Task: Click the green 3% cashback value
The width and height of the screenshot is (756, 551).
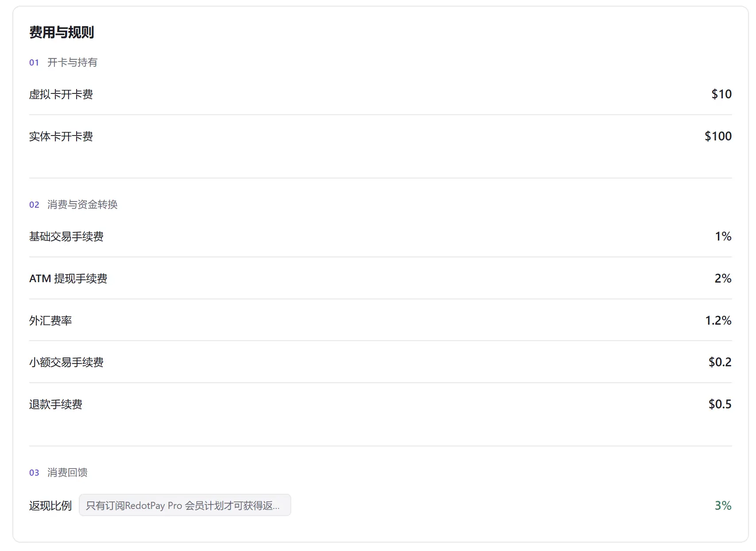Action: pyautogui.click(x=723, y=505)
